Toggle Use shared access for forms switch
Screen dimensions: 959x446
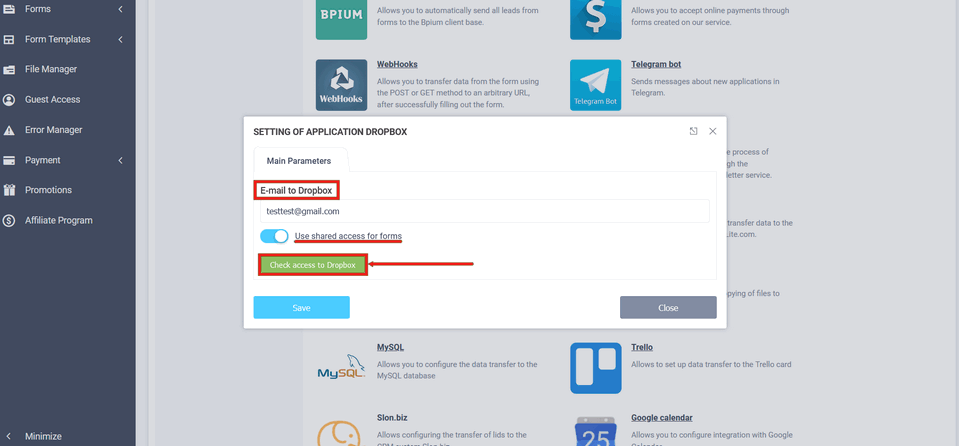tap(274, 236)
